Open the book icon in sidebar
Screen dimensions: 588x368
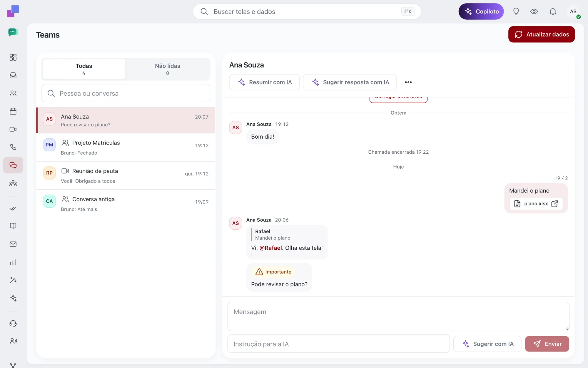click(x=13, y=226)
